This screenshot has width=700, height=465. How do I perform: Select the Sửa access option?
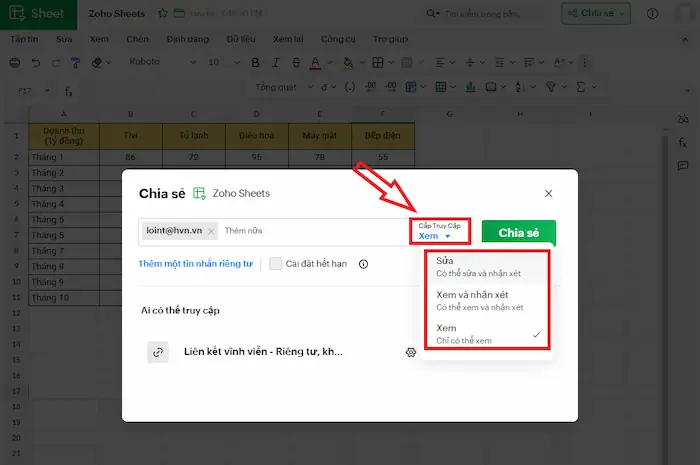(487, 266)
